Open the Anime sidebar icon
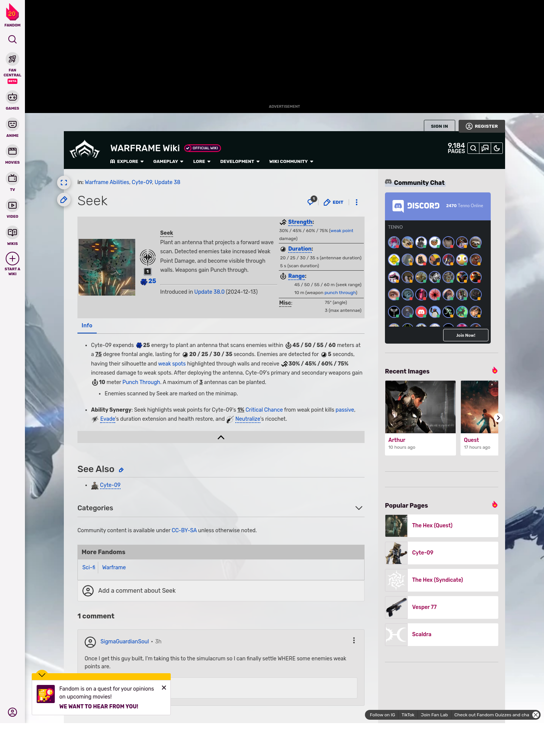 [12, 124]
